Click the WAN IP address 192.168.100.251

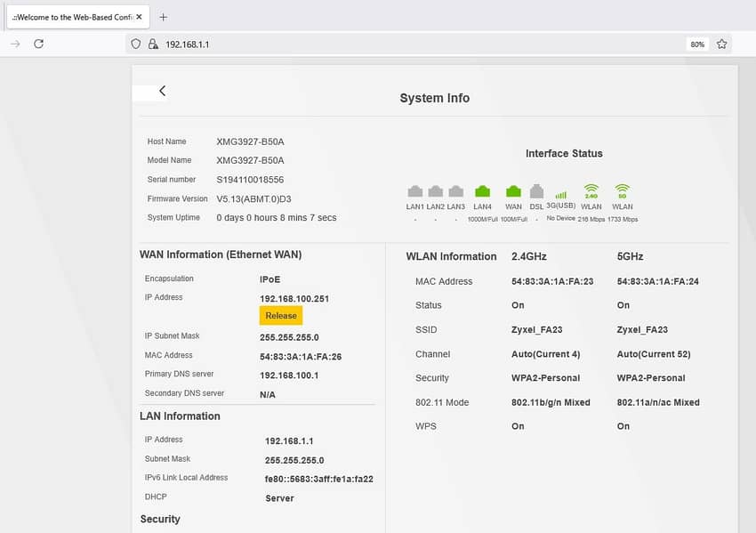[294, 299]
